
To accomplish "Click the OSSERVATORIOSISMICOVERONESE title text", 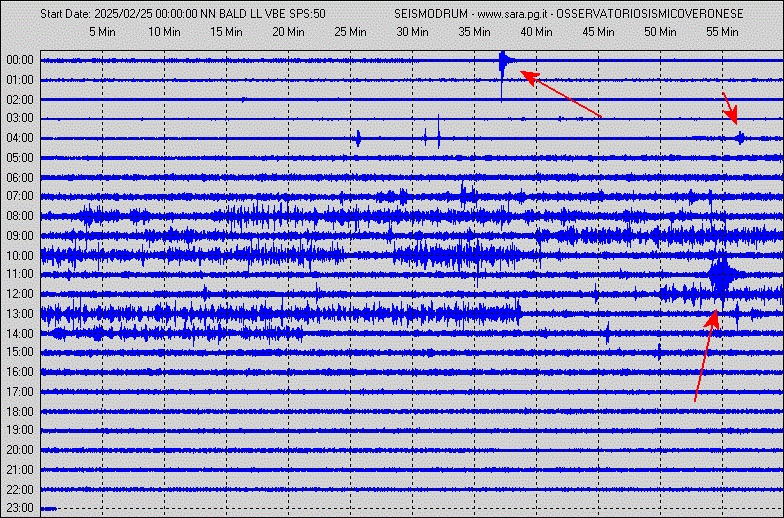I will 650,14.
